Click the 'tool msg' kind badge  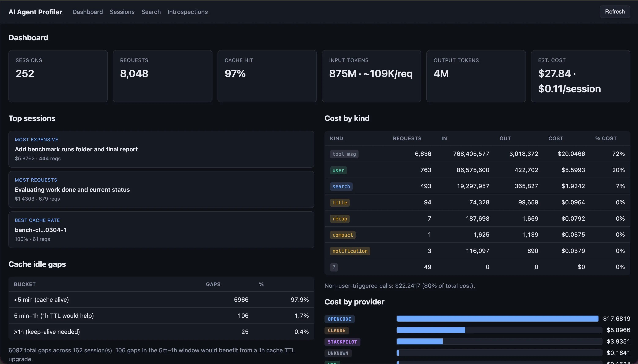344,154
